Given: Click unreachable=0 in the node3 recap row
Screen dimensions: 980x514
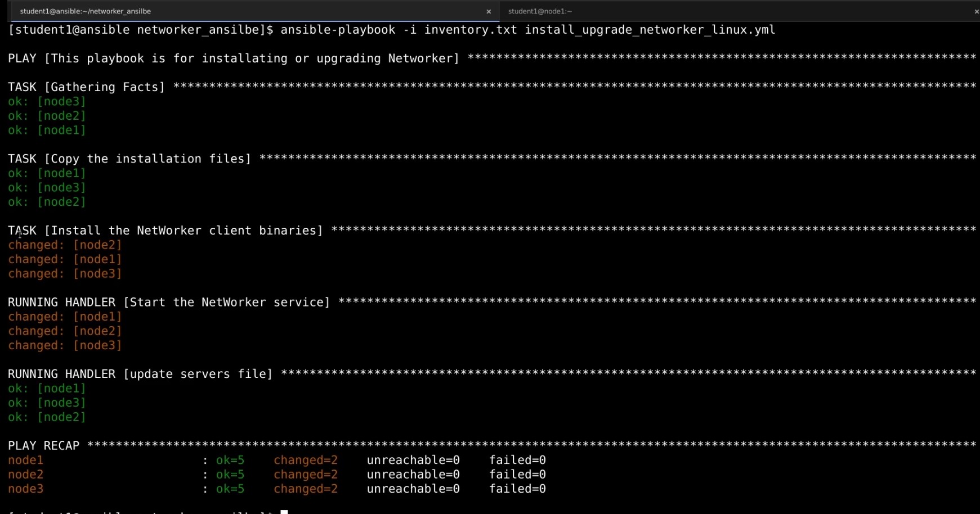Looking at the screenshot, I should pos(413,489).
